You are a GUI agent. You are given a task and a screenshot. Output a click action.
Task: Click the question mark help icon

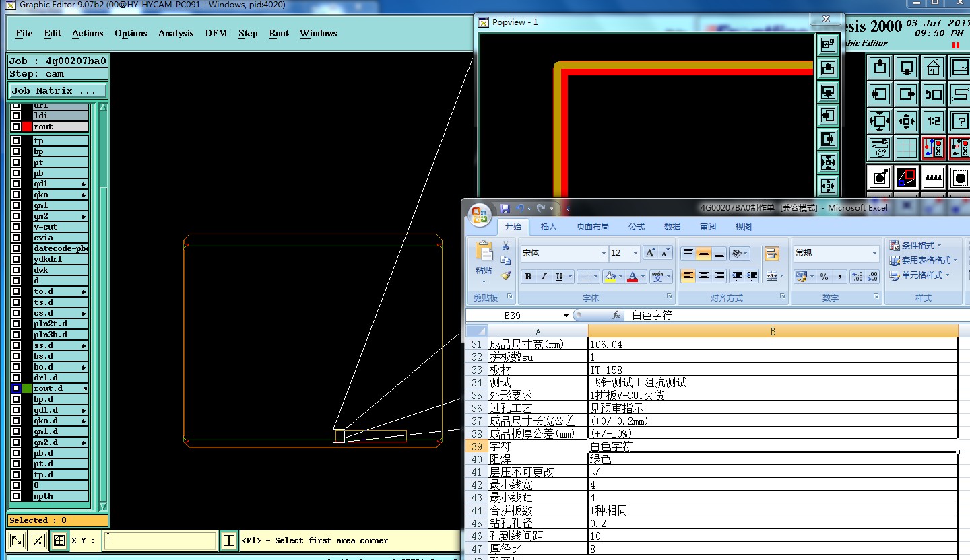pos(959,121)
